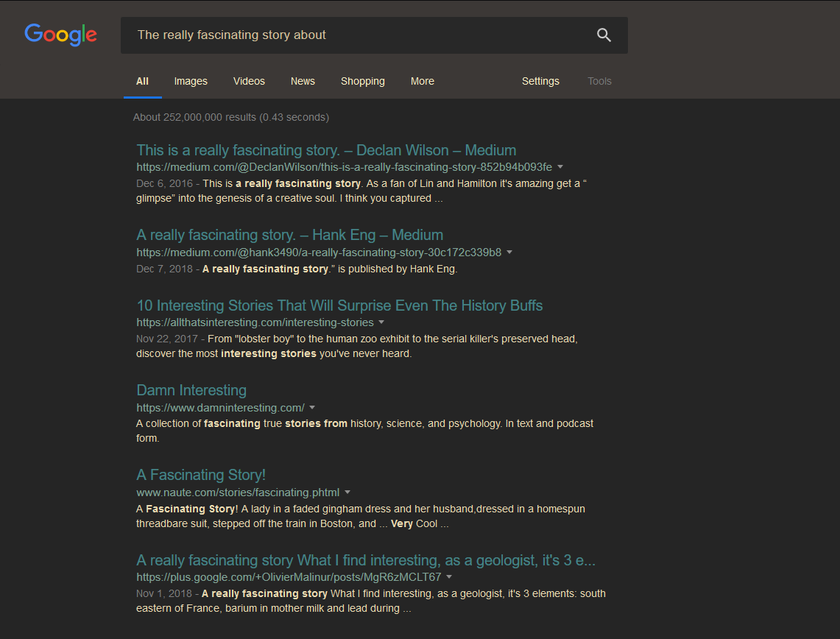Click the About 252,000,000 results text

click(231, 117)
